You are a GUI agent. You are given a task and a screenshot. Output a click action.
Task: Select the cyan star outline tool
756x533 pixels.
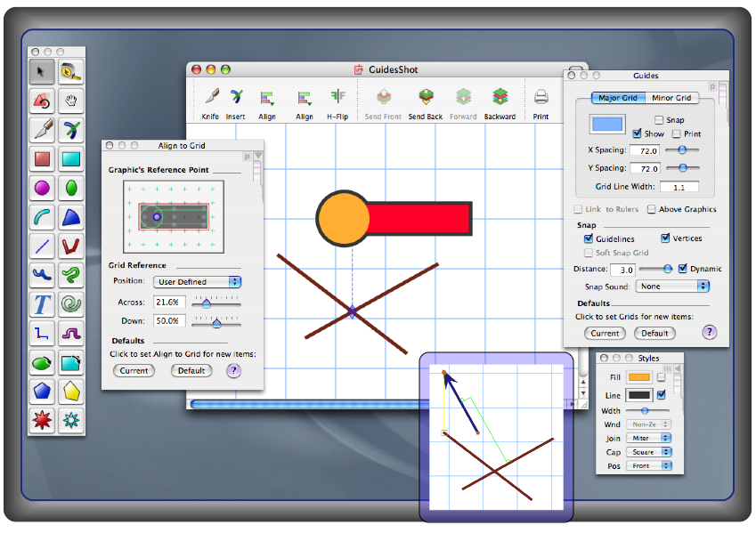tap(71, 420)
